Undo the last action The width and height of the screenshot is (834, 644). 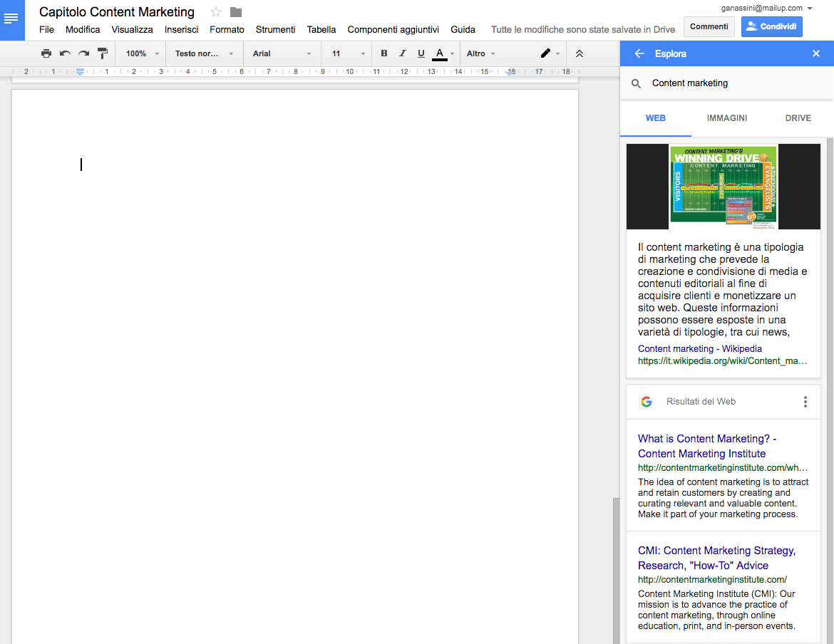(x=65, y=53)
